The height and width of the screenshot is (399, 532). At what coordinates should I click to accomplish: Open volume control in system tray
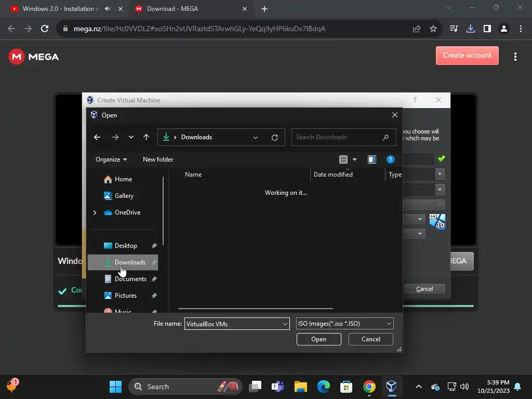(x=464, y=387)
